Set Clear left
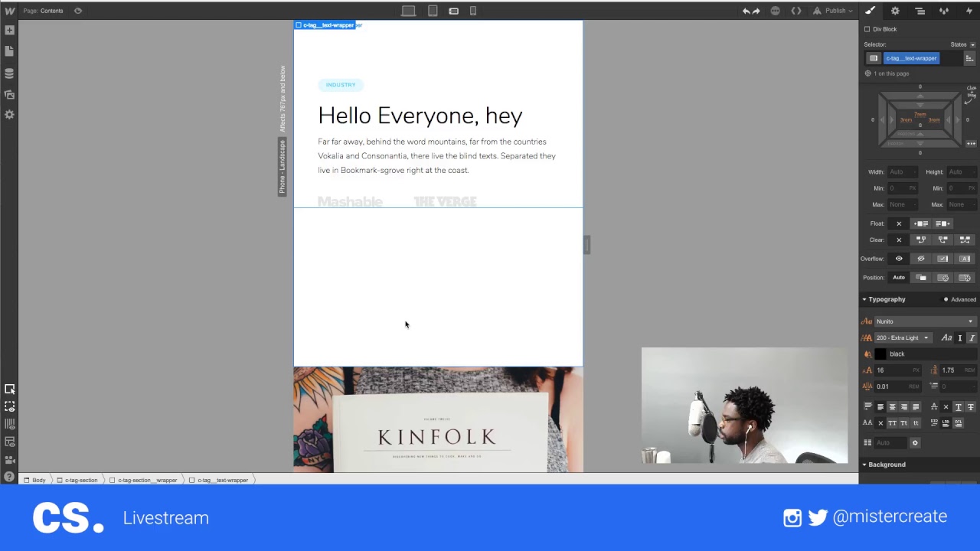Image resolution: width=980 pixels, height=551 pixels. tap(921, 240)
